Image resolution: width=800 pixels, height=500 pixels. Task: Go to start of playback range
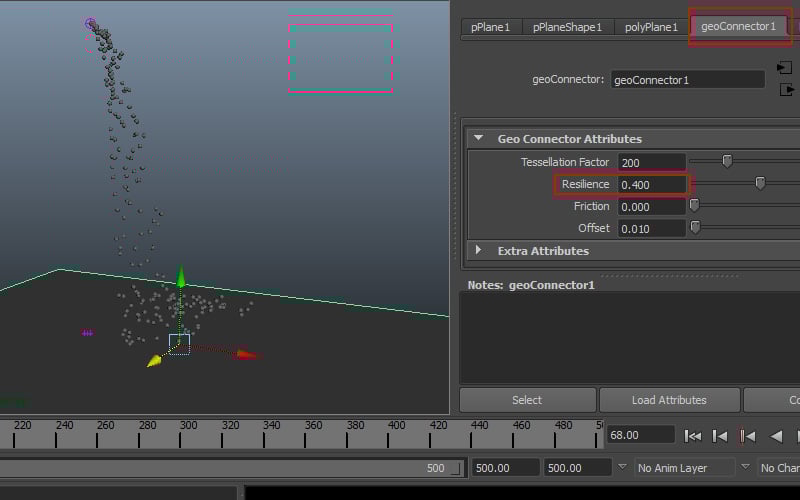(692, 436)
